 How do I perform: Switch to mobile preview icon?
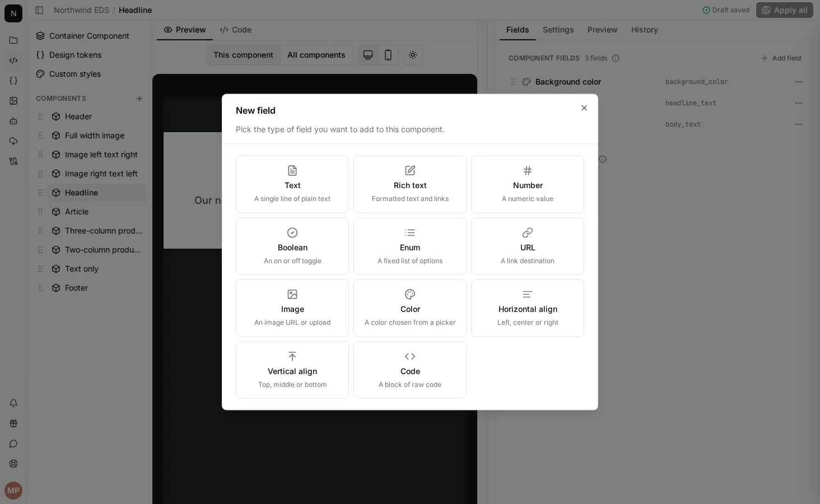[x=388, y=55]
